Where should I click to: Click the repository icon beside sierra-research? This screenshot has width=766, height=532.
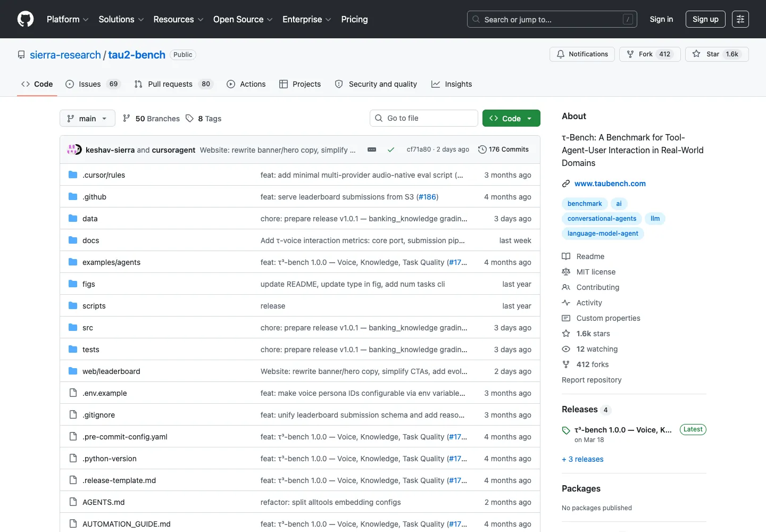21,55
